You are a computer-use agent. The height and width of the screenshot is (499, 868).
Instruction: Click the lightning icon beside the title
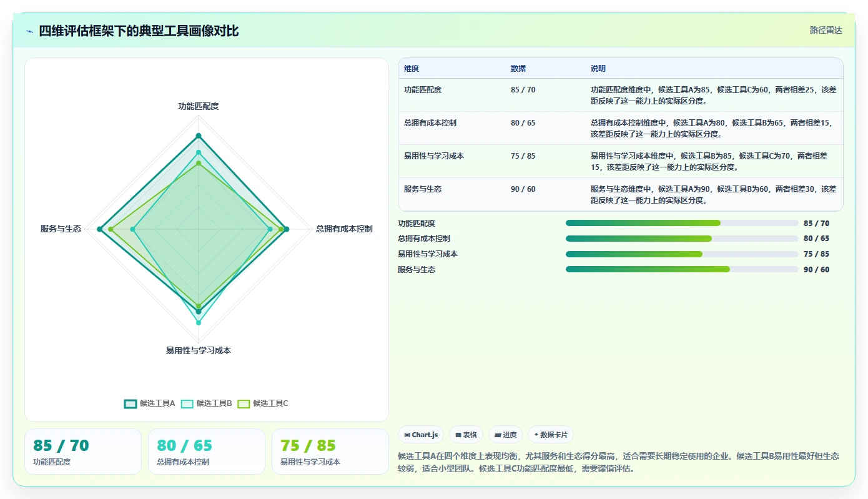(29, 31)
